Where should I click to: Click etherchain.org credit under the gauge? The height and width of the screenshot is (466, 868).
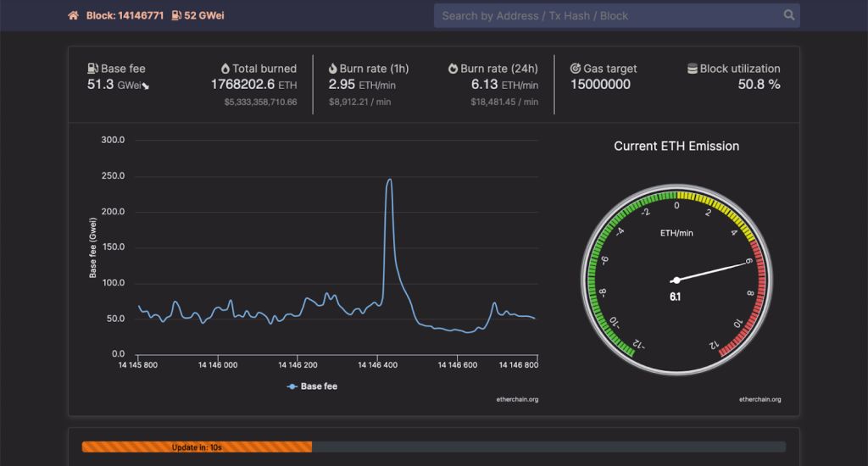(759, 399)
